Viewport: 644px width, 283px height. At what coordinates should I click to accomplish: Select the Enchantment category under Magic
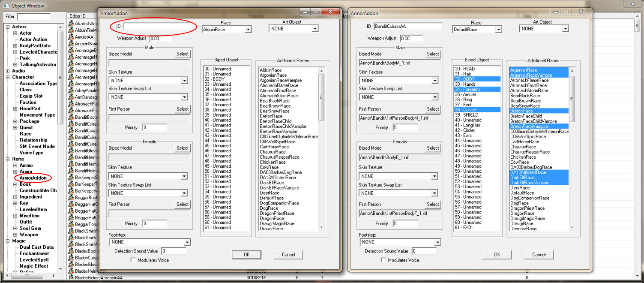[x=34, y=253]
